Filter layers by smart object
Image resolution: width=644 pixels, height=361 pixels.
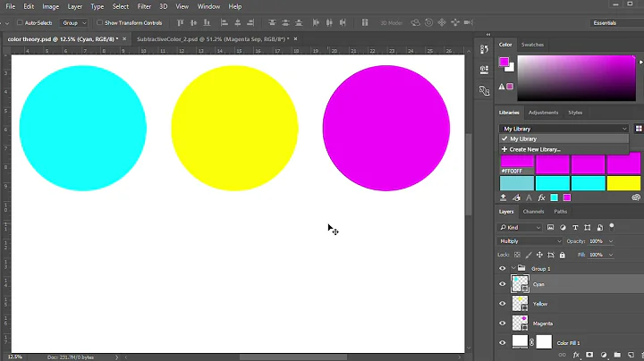coord(600,227)
